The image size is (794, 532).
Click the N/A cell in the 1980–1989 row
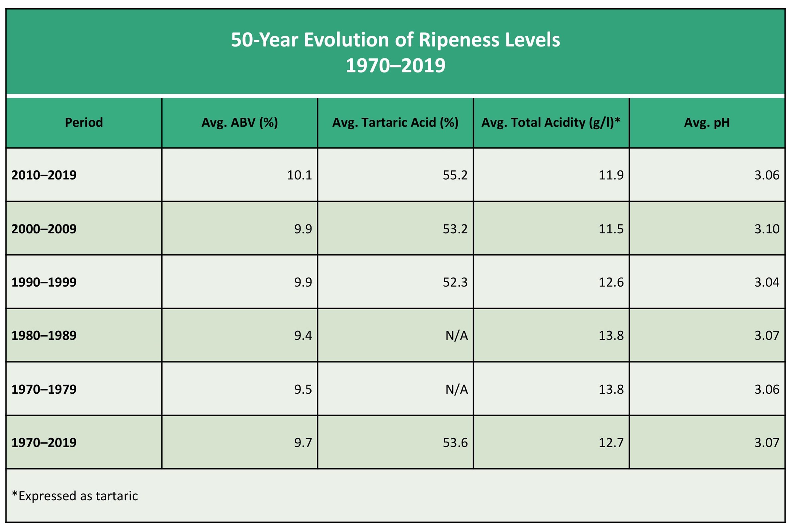[456, 335]
